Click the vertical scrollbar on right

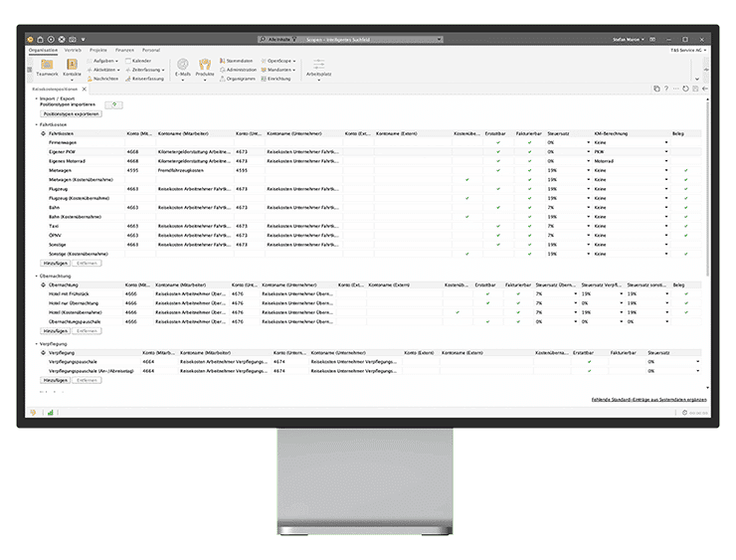tap(708, 199)
